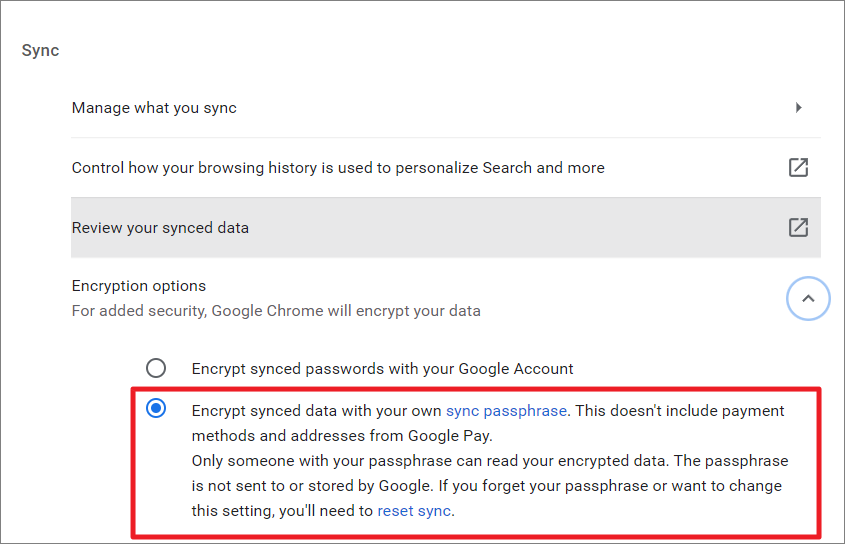
Task: Click the For added security description text
Action: click(x=276, y=311)
